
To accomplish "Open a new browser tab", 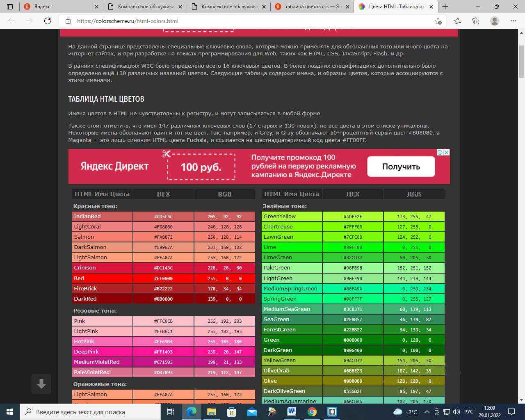I will (445, 7).
